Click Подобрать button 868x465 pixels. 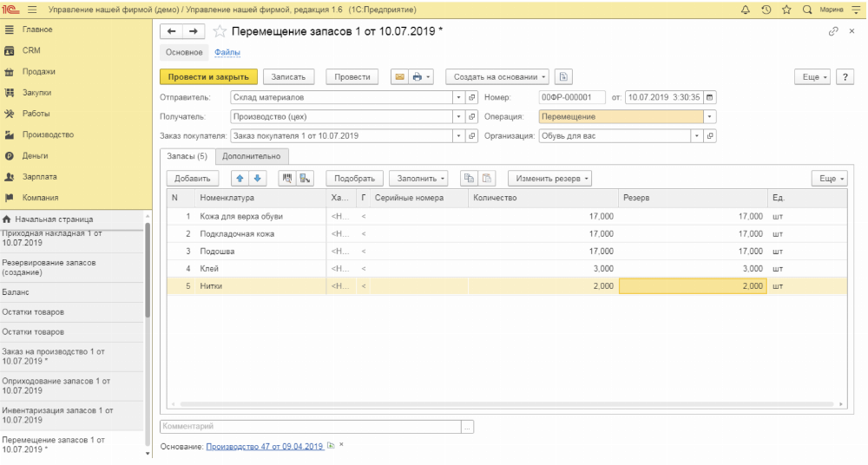point(354,178)
